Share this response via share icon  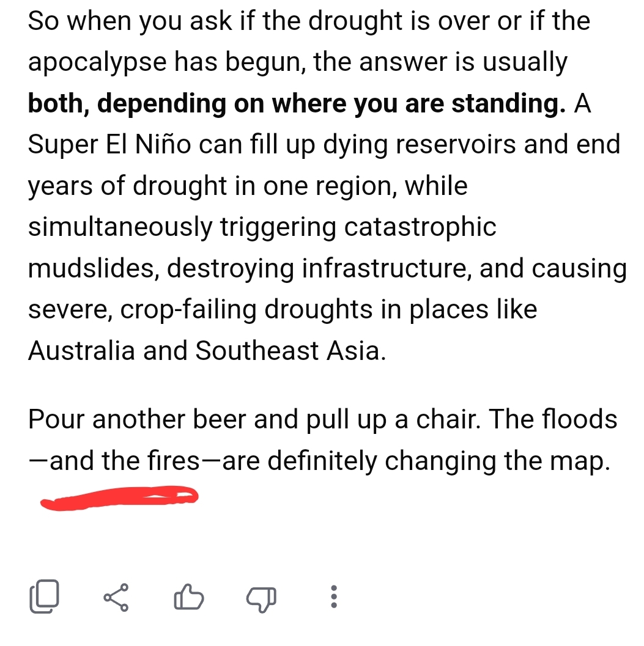(116, 597)
